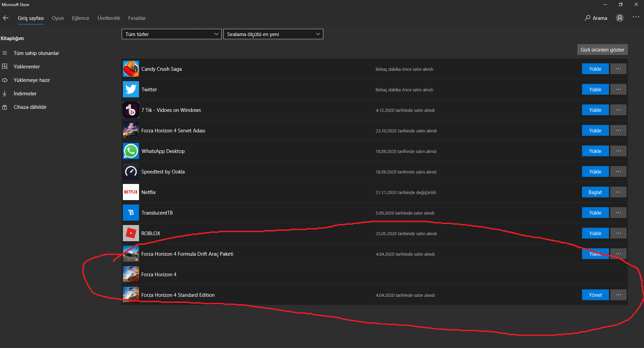The image size is (644, 348).
Task: Click the Tüm sahip olunanlar grid icon
Action: coord(5,53)
